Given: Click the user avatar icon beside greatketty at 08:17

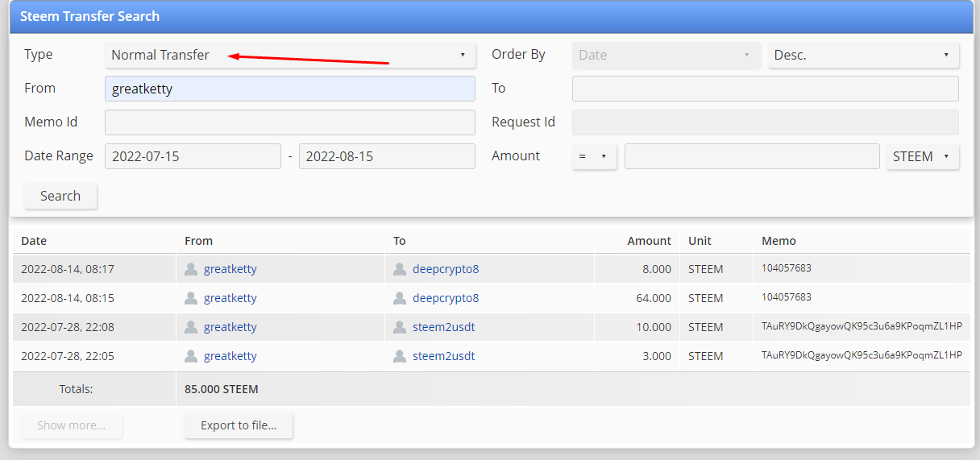Looking at the screenshot, I should click(x=191, y=269).
